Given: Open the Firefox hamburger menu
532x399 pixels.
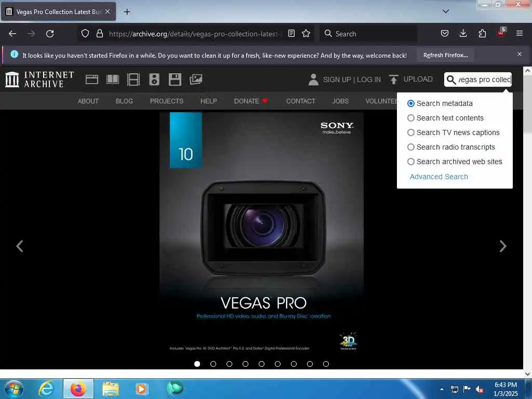Looking at the screenshot, I should [520, 33].
